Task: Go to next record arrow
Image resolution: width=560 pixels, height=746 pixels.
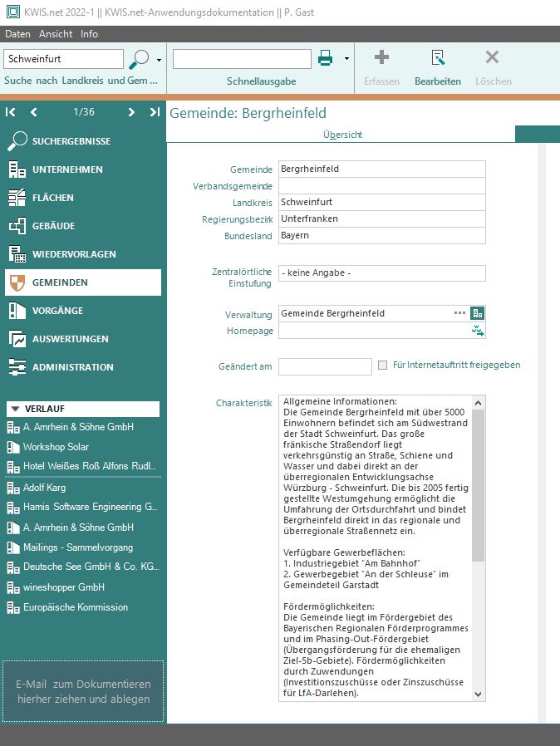Action: pos(131,112)
